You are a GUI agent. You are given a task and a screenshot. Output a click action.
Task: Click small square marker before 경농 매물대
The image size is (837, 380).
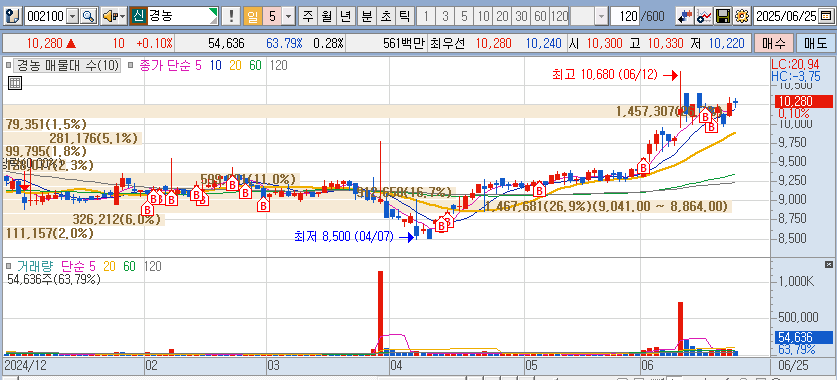tap(8, 66)
